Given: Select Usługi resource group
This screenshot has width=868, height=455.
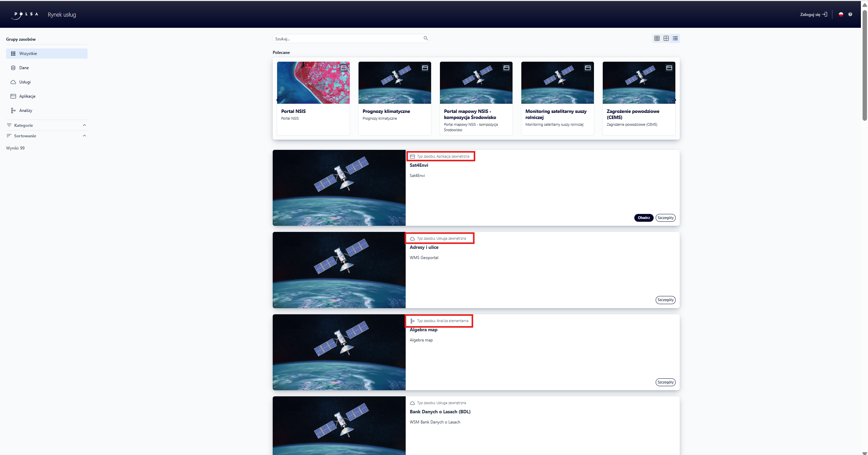Looking at the screenshot, I should 25,82.
